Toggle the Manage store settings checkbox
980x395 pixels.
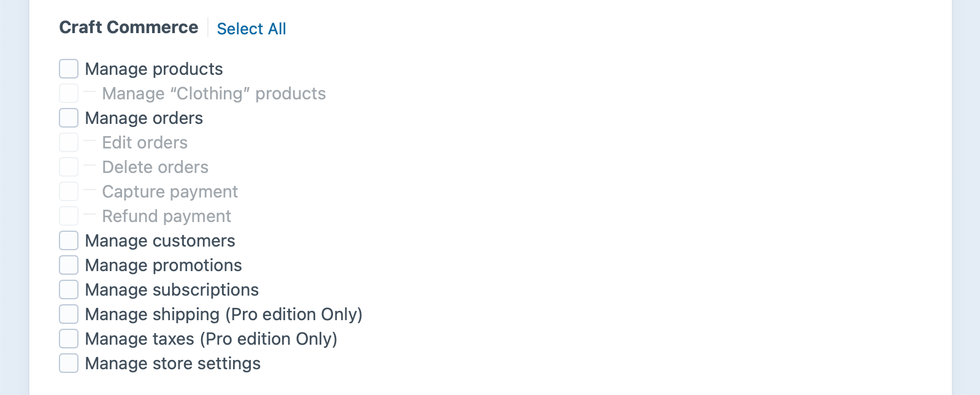[68, 363]
